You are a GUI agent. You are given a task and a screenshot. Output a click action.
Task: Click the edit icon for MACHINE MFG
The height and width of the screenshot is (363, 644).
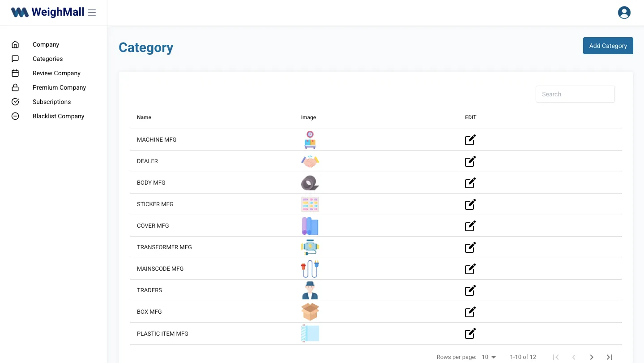pyautogui.click(x=470, y=140)
